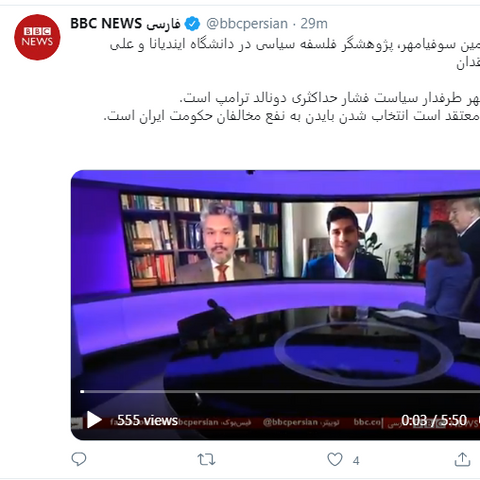480x480 pixels.
Task: Open the share menu arrow icon
Action: pos(462,459)
